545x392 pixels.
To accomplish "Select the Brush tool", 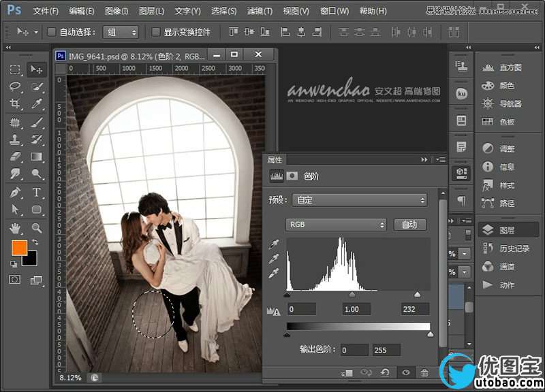I will 37,122.
